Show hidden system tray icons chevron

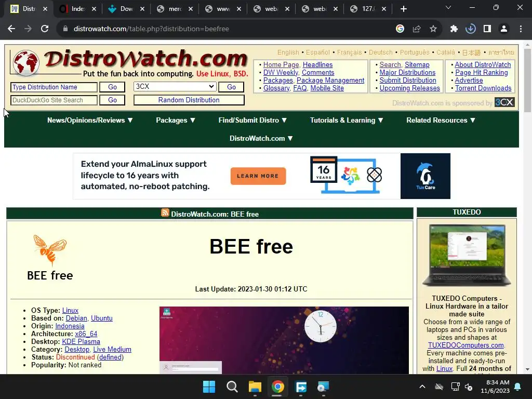tap(422, 387)
